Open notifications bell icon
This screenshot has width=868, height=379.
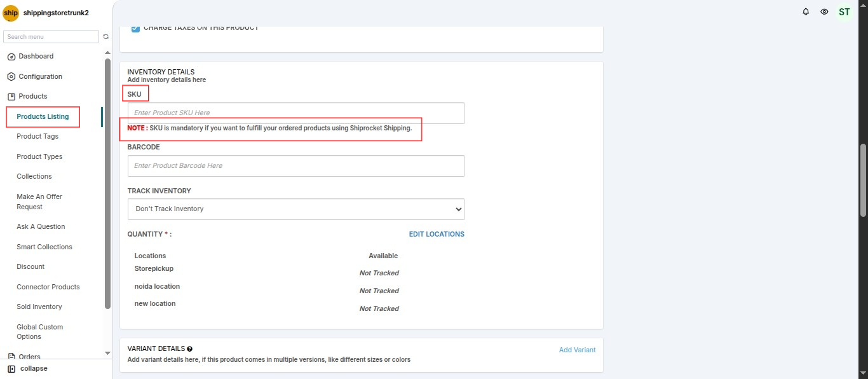(806, 11)
